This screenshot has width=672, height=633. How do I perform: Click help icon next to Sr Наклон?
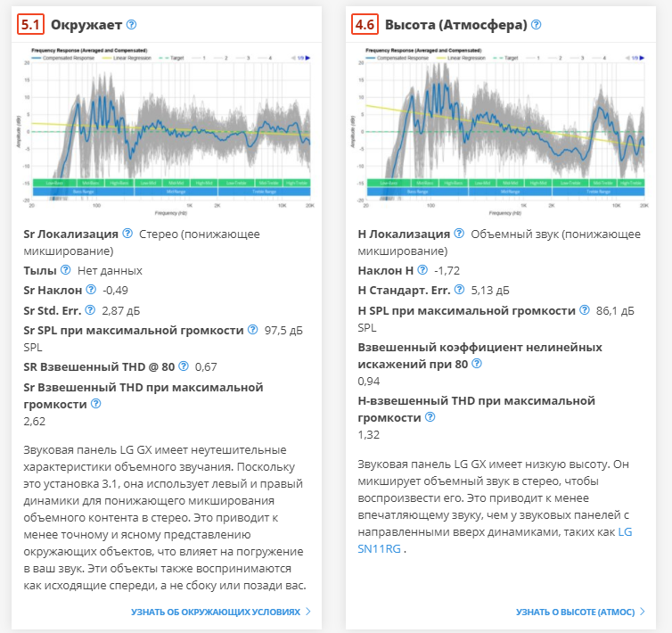pos(91,290)
